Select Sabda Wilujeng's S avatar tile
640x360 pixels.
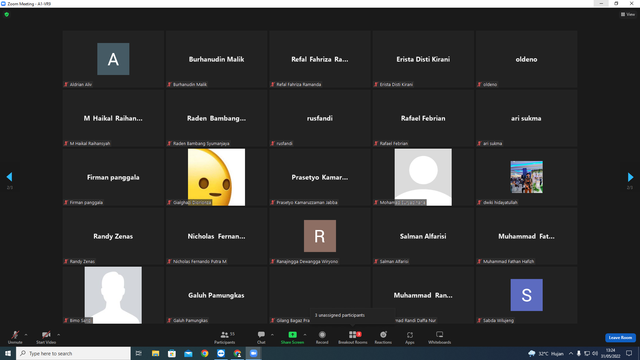click(x=526, y=295)
